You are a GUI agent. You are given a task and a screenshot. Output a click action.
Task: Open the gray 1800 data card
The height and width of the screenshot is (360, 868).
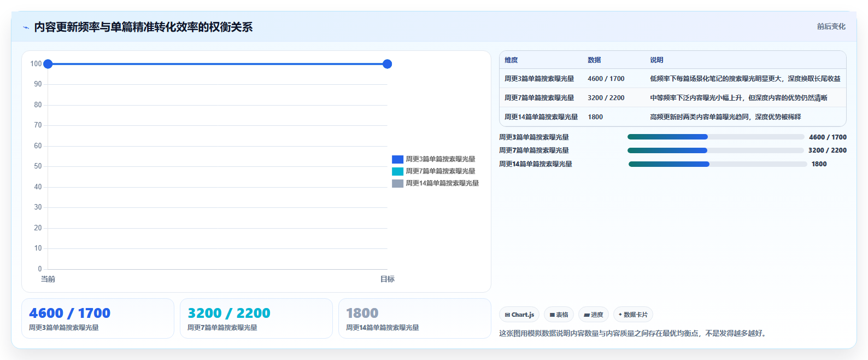(x=415, y=318)
